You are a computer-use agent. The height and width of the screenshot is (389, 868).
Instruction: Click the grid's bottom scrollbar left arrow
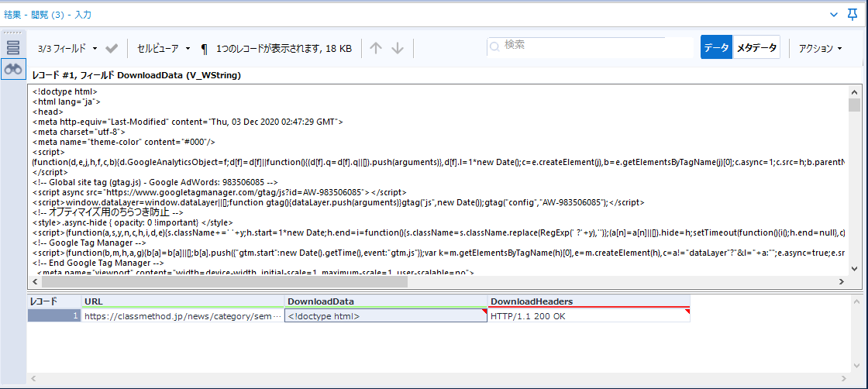pos(34,379)
